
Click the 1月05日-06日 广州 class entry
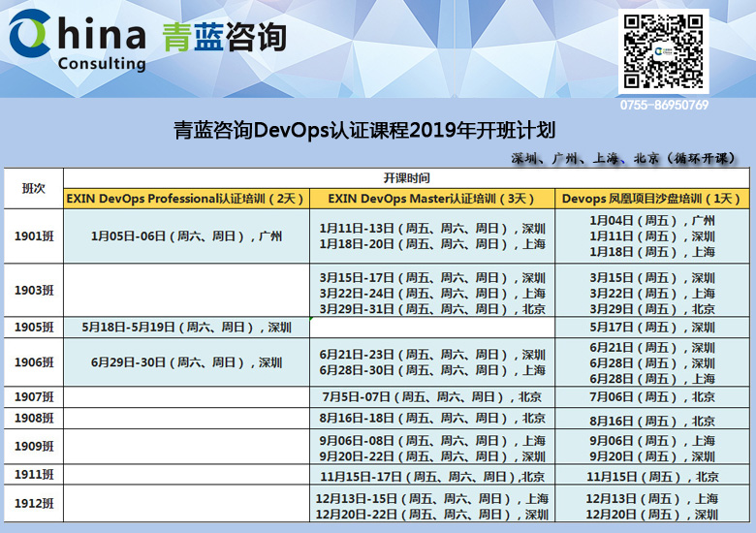point(186,235)
